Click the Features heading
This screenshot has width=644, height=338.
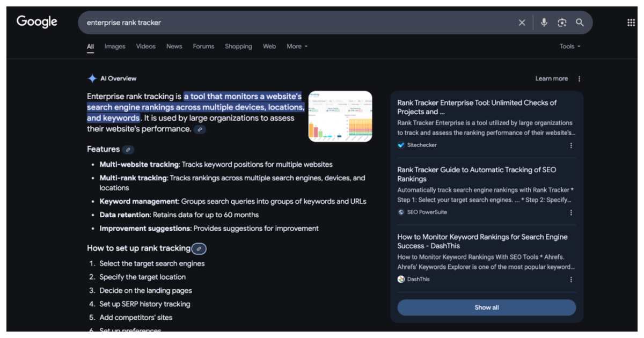(103, 149)
